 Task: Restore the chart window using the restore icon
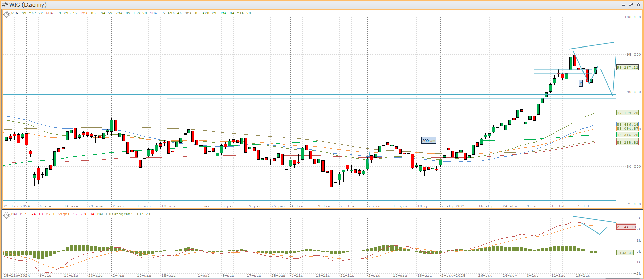pos(630,5)
